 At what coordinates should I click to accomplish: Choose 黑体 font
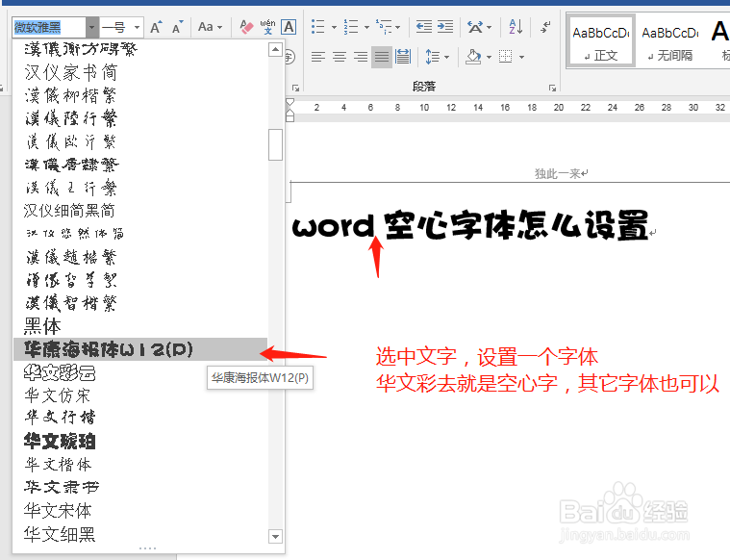click(140, 326)
